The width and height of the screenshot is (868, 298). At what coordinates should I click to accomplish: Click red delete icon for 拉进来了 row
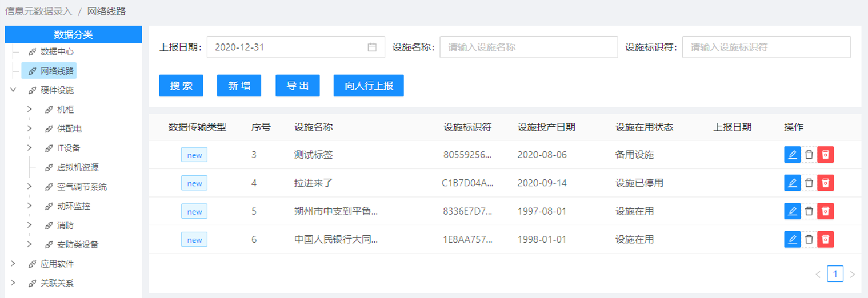(x=825, y=183)
